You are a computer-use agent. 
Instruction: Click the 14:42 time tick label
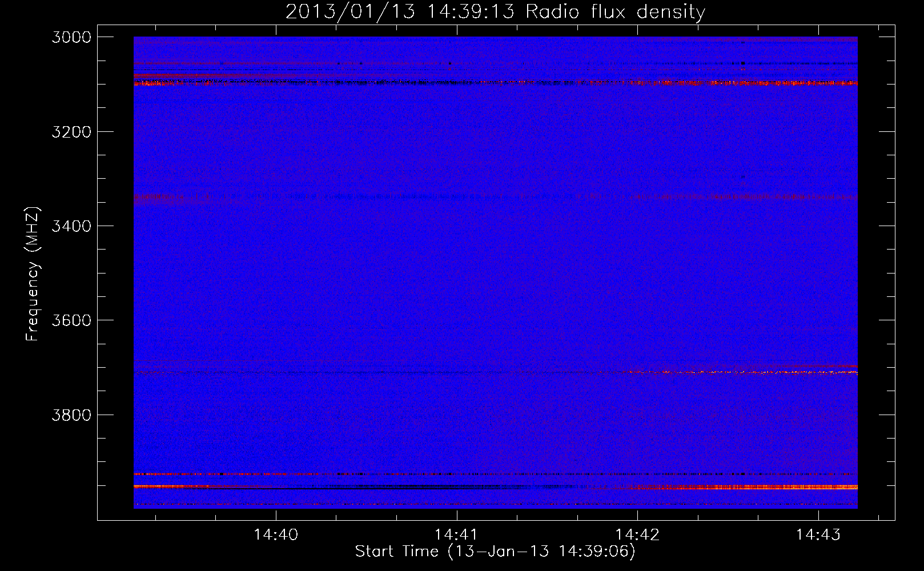click(x=637, y=534)
